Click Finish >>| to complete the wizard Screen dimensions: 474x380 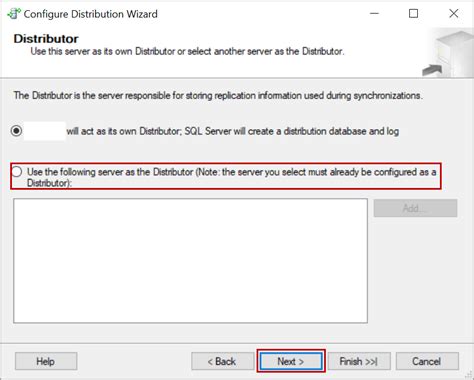pyautogui.click(x=359, y=361)
